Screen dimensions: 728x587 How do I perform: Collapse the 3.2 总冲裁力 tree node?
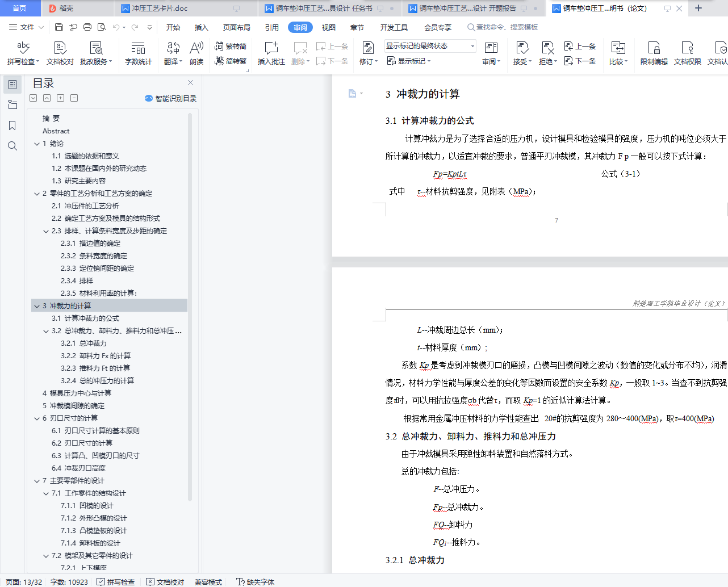click(x=46, y=331)
